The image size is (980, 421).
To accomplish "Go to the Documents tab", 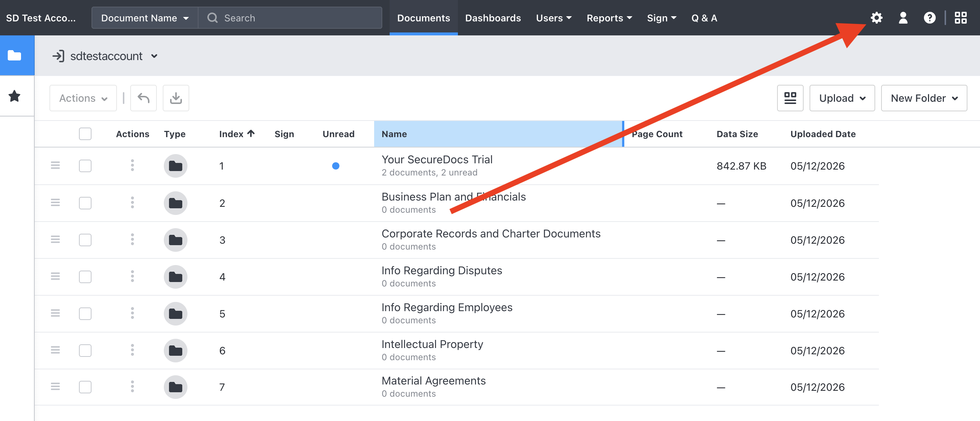I will point(424,18).
